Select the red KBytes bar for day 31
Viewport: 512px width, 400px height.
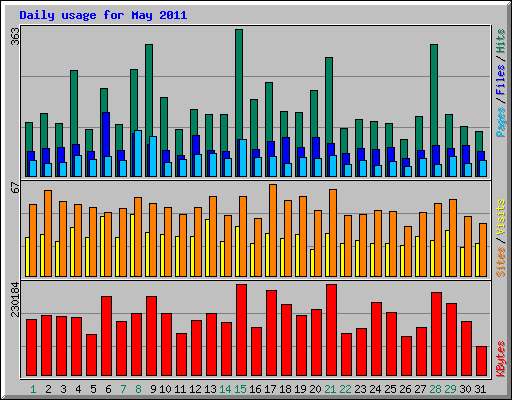pos(481,361)
